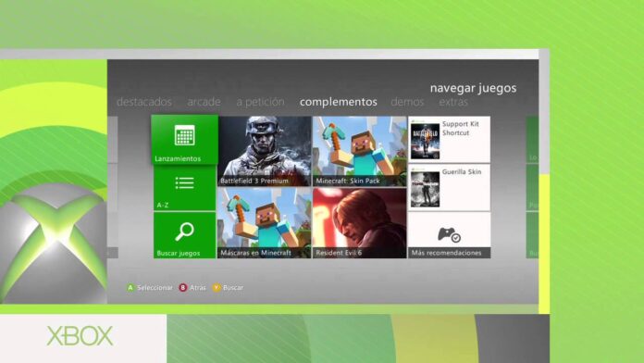Click the red B Atrás button icon

[x=183, y=288]
